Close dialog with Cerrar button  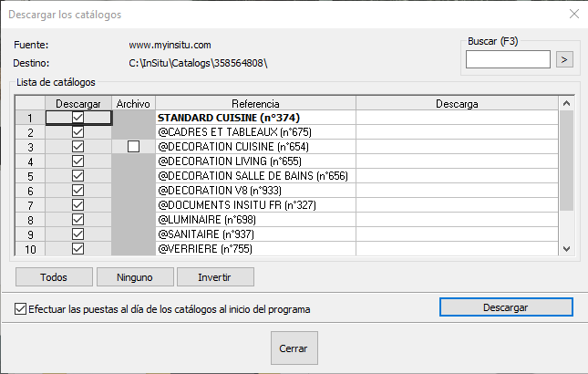[294, 348]
